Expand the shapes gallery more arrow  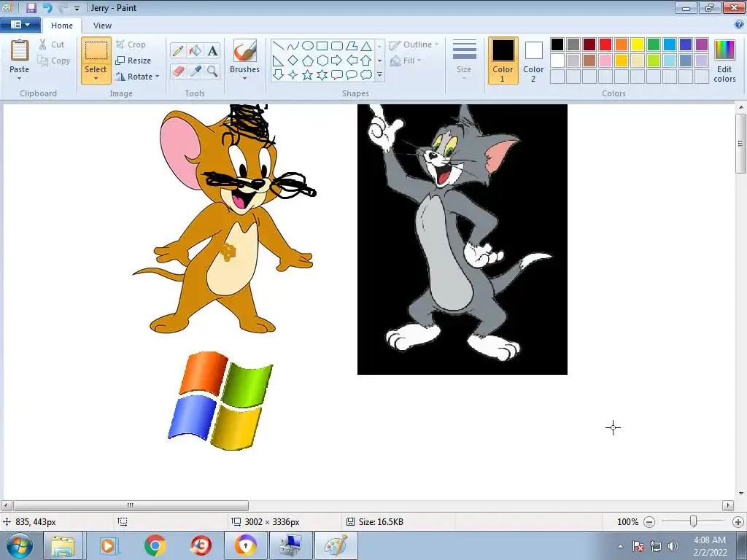pos(379,75)
